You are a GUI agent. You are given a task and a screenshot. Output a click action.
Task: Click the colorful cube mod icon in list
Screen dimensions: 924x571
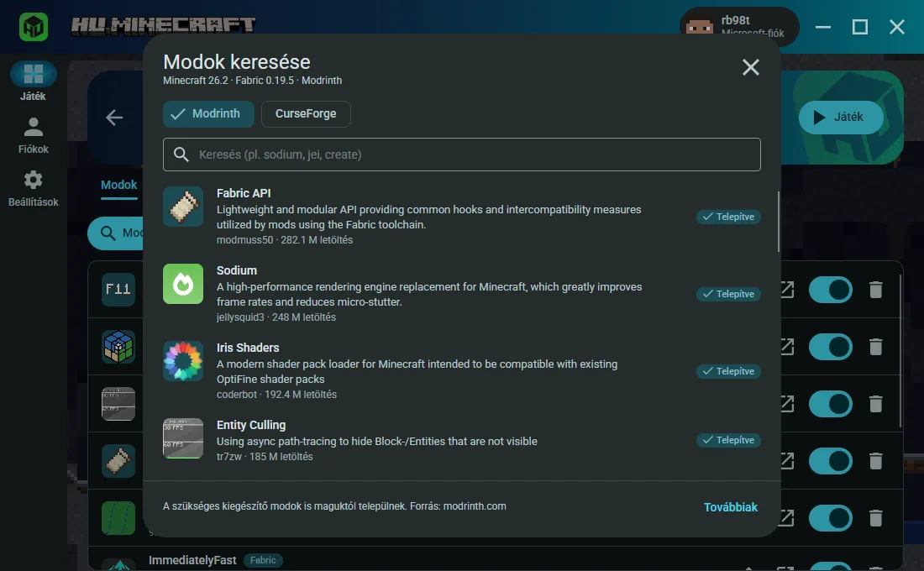[x=118, y=347]
